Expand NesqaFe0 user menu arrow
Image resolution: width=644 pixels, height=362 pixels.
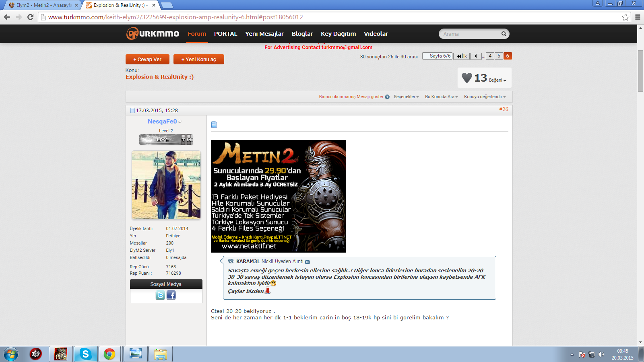(180, 121)
